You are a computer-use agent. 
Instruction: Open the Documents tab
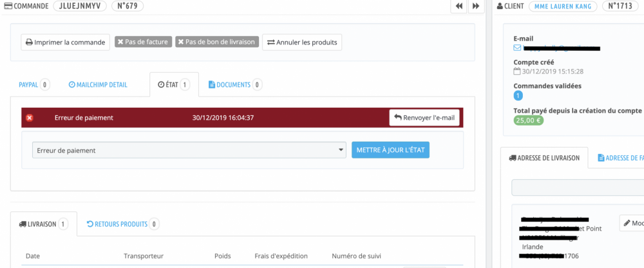point(235,84)
